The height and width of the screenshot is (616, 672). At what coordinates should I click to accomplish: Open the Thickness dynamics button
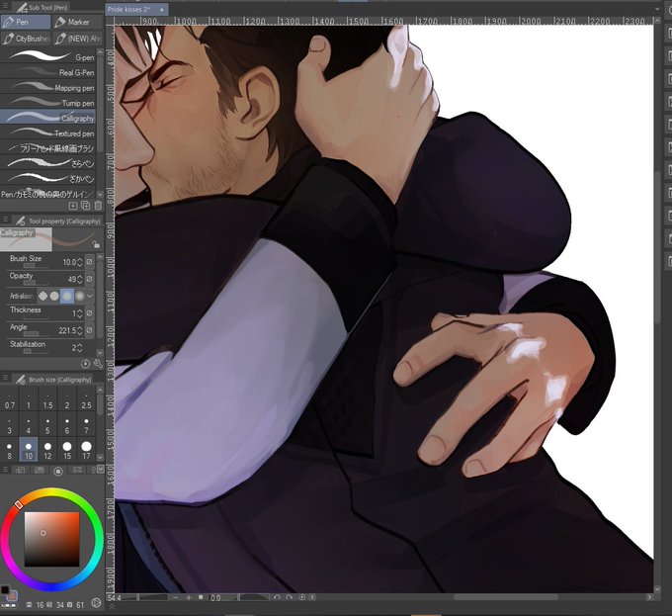tap(90, 312)
